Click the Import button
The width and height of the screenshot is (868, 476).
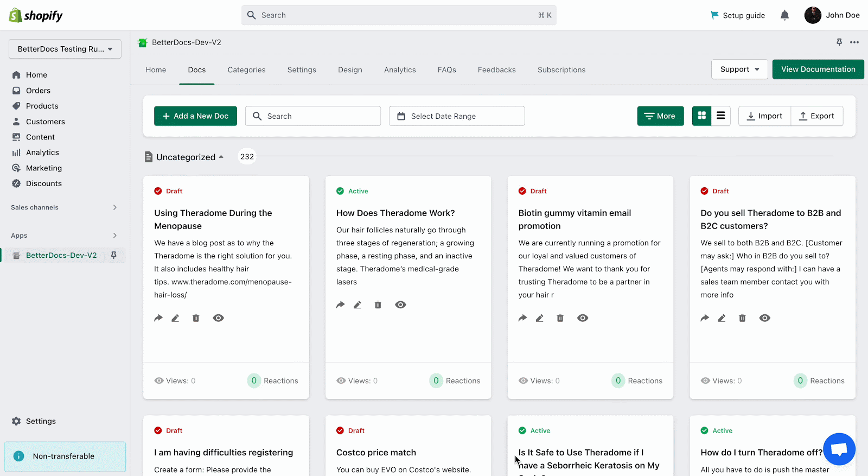click(765, 116)
